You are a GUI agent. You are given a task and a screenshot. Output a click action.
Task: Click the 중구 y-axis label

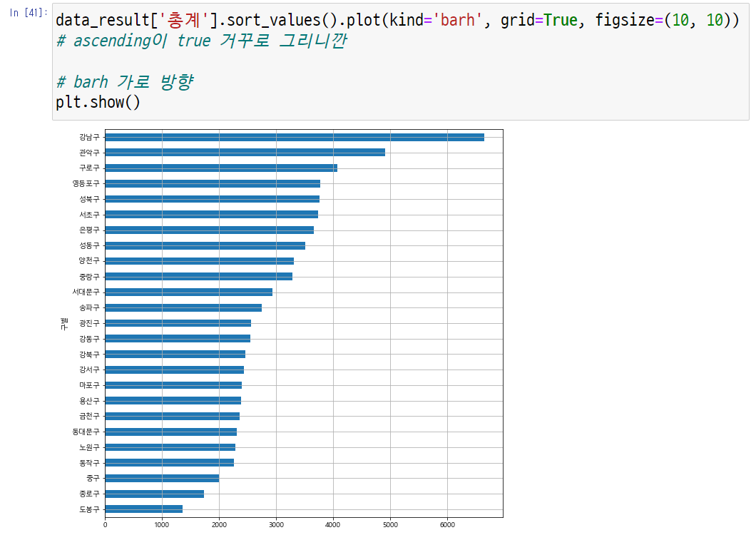point(93,478)
